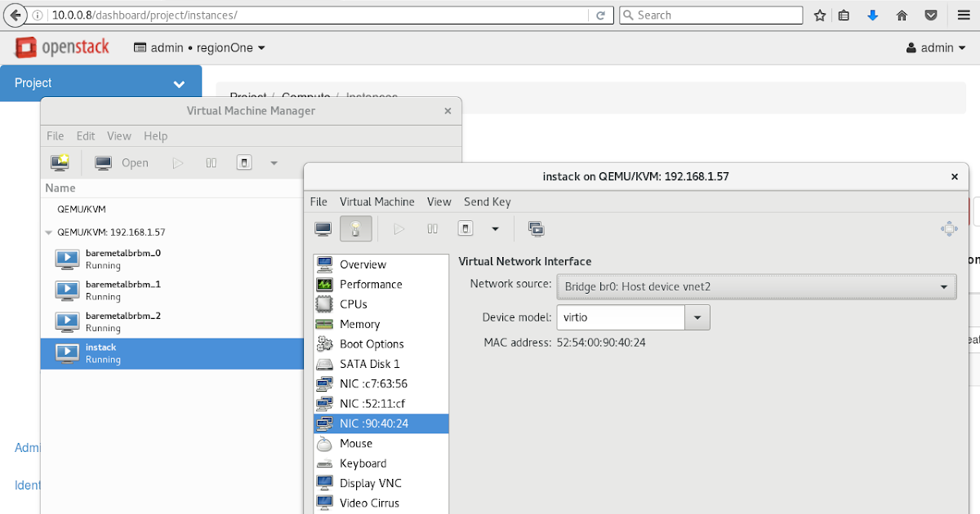Open Network source dropdown

(x=756, y=286)
